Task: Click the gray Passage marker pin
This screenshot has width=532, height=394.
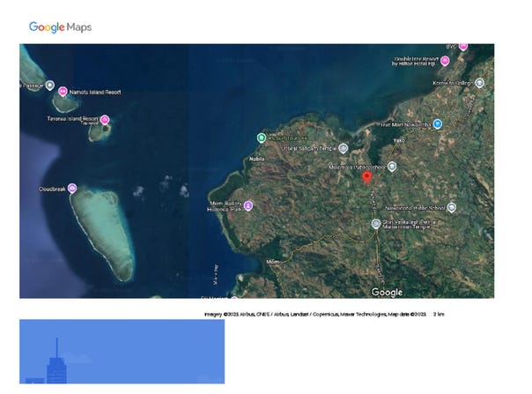Action: (50, 85)
